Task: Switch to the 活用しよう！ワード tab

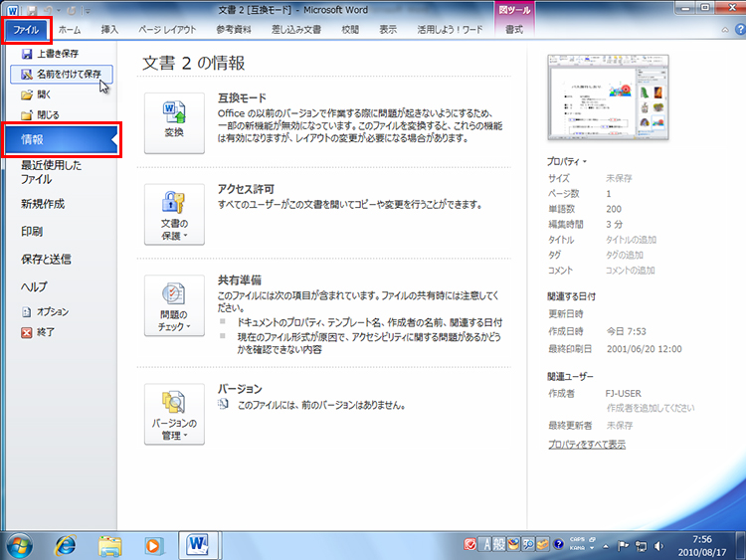Action: (x=450, y=30)
